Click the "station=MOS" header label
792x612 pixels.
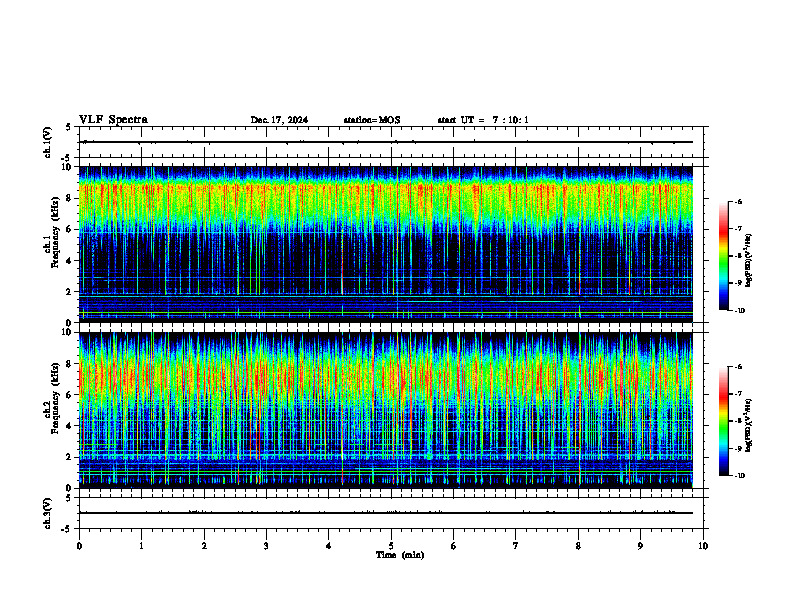(372, 120)
